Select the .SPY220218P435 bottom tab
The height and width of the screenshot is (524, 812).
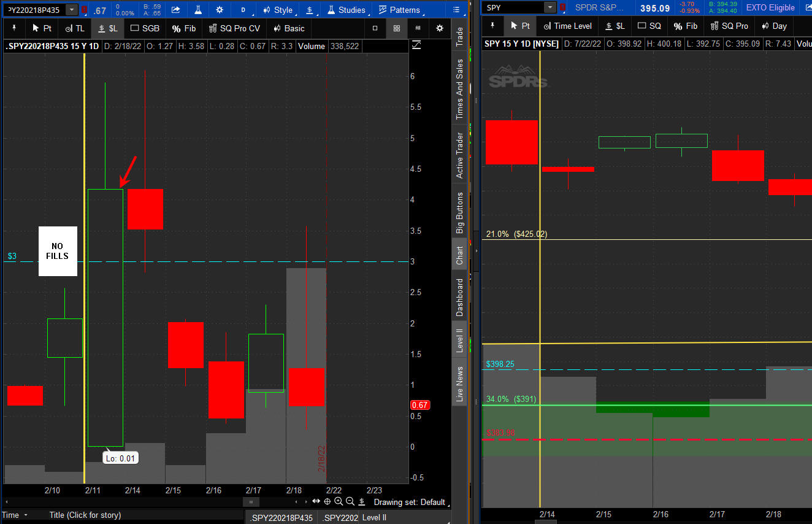coord(282,518)
